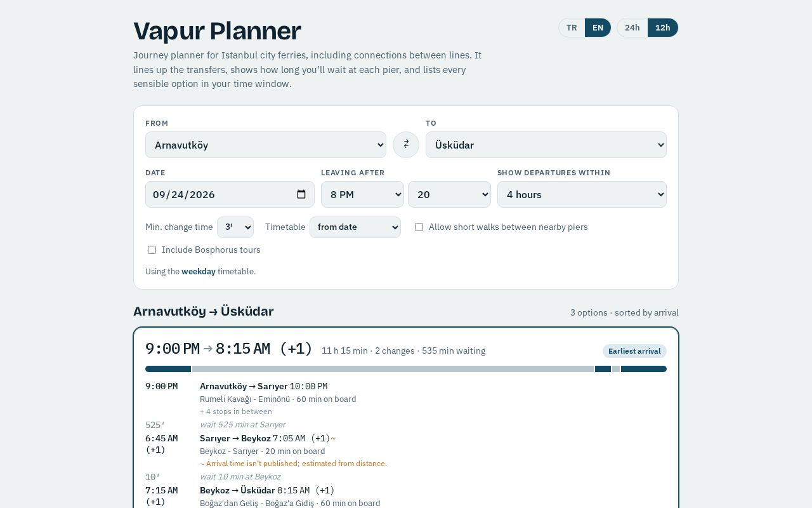Select the 12h time format
The height and width of the screenshot is (508, 812).
[662, 28]
